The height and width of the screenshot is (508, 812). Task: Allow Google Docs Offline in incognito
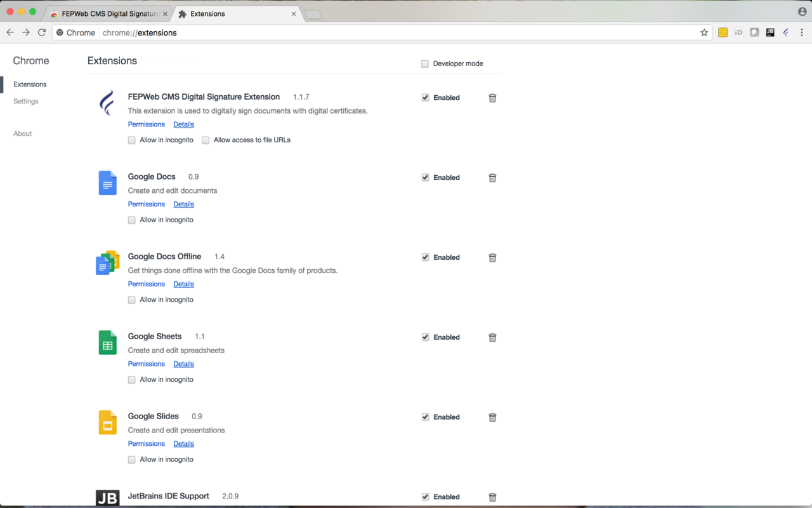(x=132, y=300)
